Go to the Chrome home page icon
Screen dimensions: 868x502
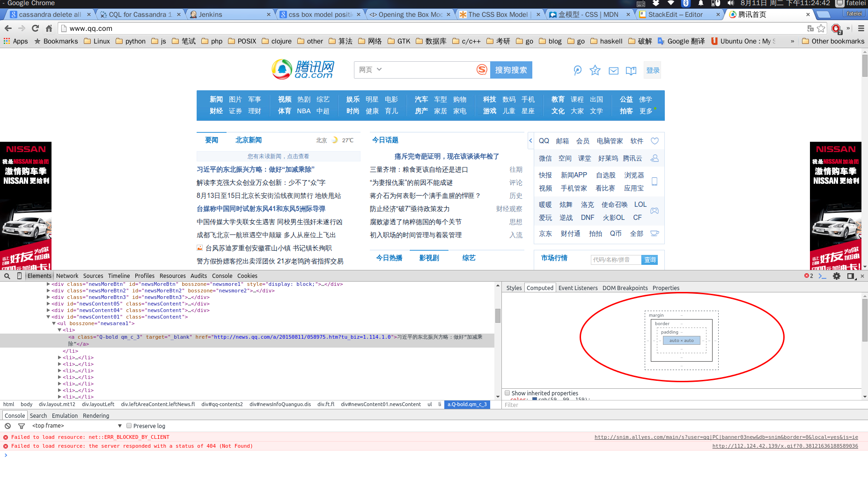[49, 29]
